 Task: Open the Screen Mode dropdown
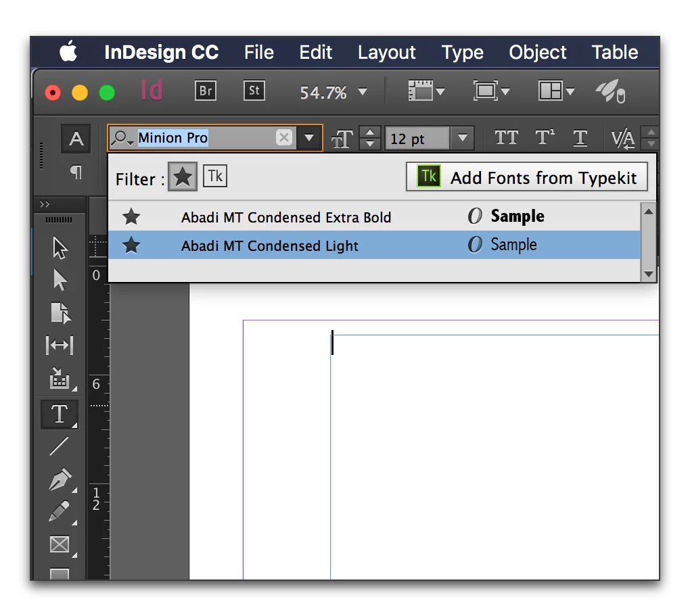(491, 91)
